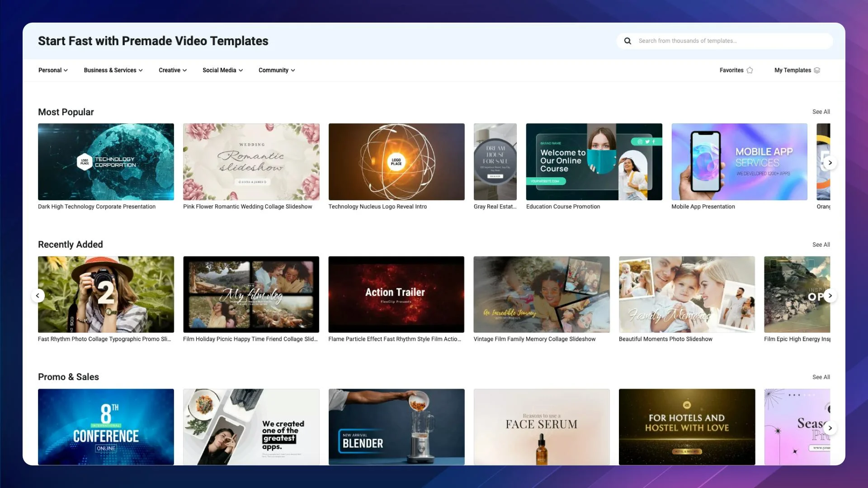The image size is (868, 488).
Task: Select the Gray Real Estate template thumbnail
Action: [x=495, y=162]
